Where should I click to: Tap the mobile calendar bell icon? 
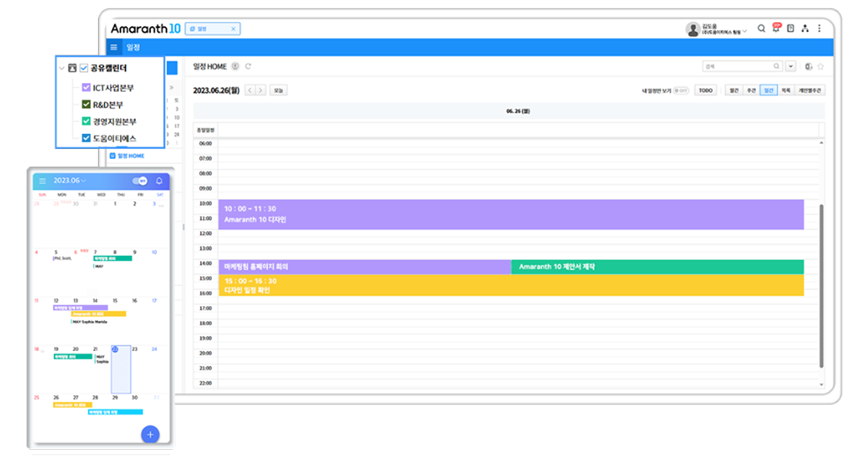159,181
